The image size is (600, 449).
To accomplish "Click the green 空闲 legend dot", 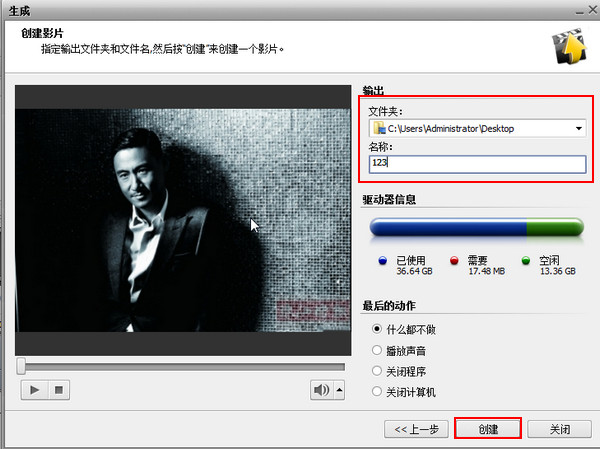I will coord(526,261).
